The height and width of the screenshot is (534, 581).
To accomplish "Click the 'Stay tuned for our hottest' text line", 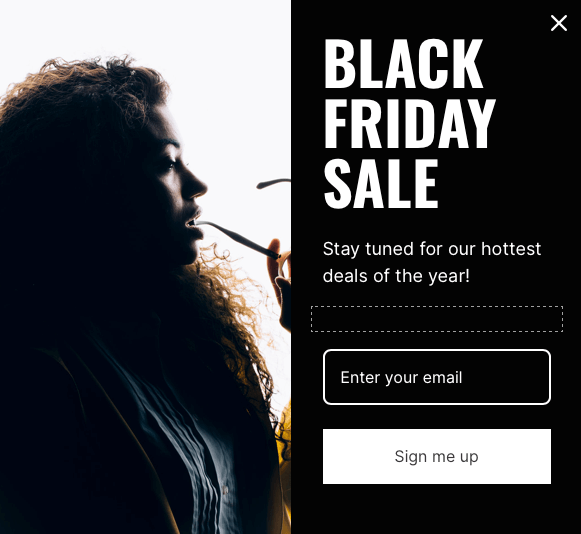I will coord(432,249).
